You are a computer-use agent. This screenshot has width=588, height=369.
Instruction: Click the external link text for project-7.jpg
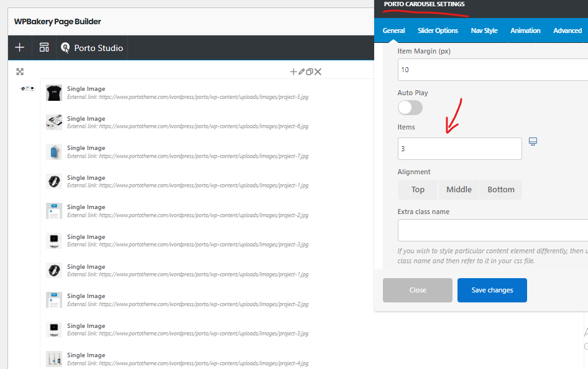coord(188,156)
